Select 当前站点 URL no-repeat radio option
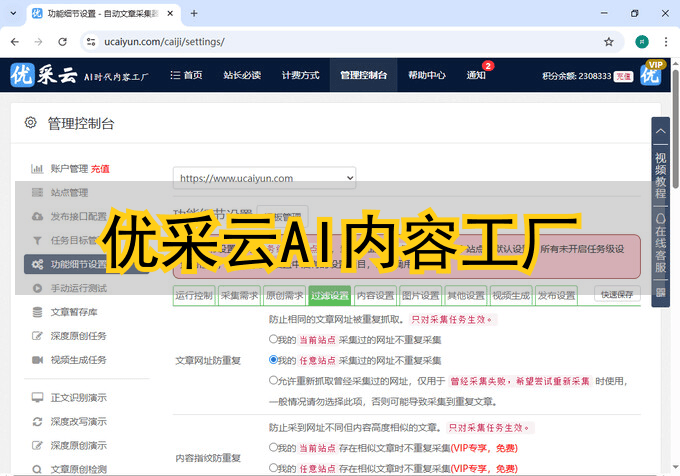 tap(273, 339)
